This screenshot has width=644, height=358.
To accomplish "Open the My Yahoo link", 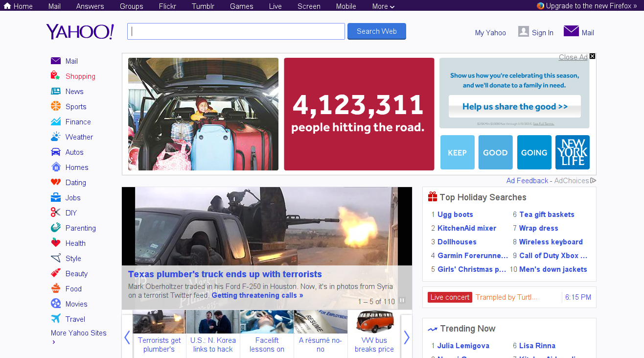I will [x=490, y=32].
